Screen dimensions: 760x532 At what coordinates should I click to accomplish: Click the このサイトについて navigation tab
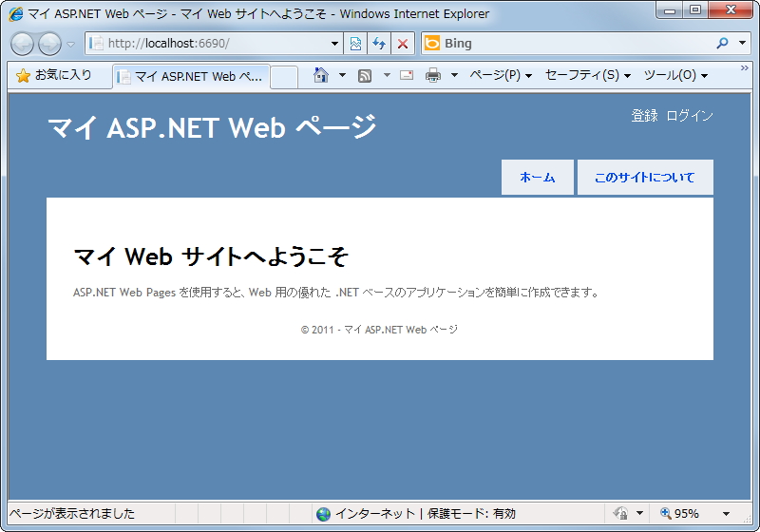[645, 178]
